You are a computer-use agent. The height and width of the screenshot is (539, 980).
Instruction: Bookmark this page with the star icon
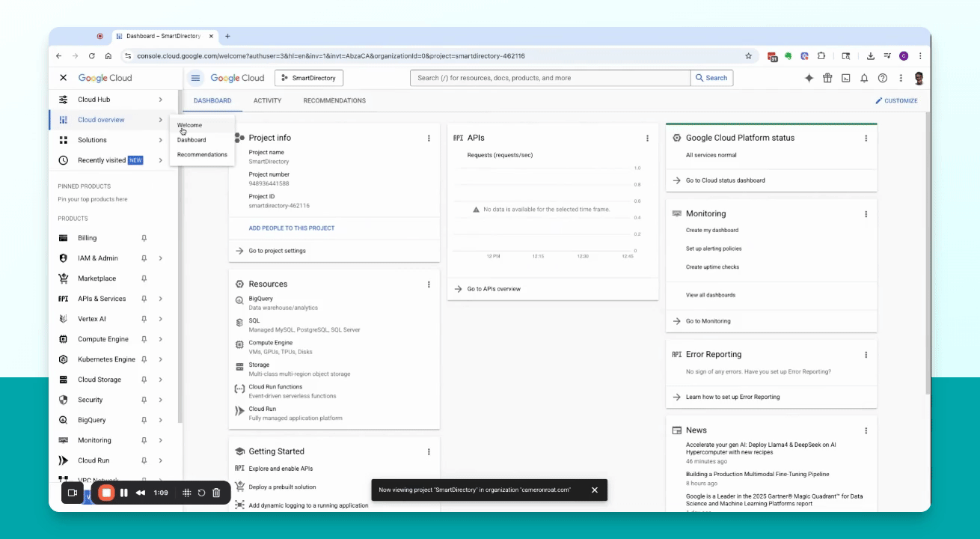(x=748, y=56)
